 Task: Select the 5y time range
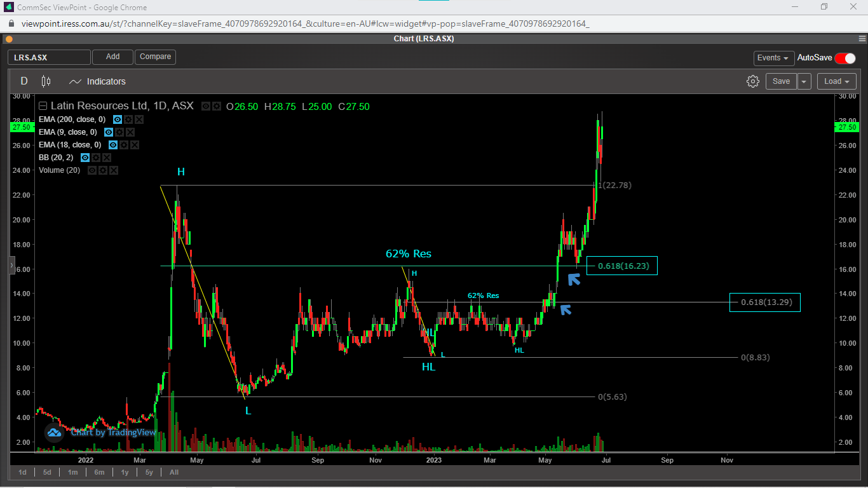[149, 472]
